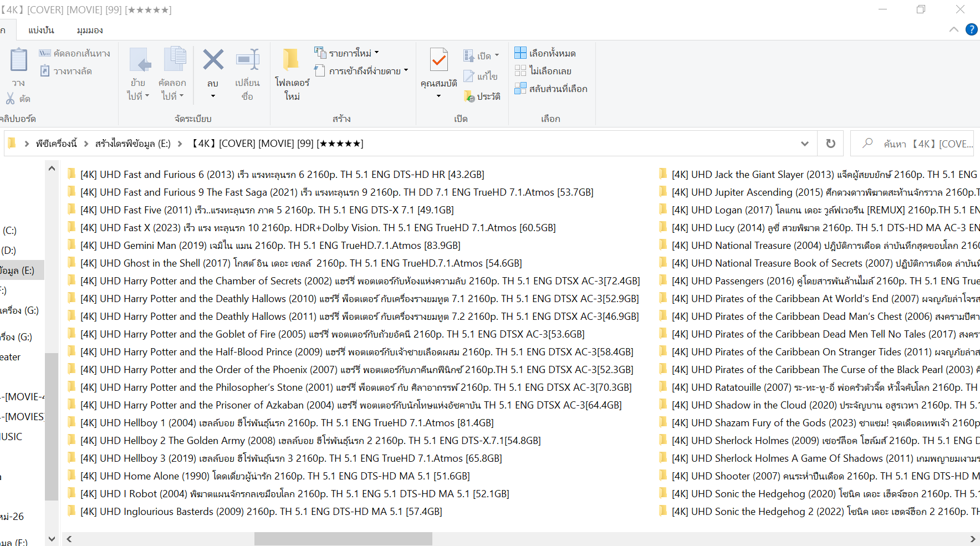Click the Invert selection icon
Image resolution: width=980 pixels, height=546 pixels.
(520, 89)
